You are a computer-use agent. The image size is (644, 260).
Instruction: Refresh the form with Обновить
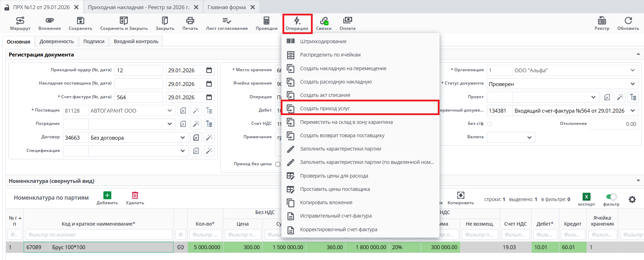[x=628, y=24]
